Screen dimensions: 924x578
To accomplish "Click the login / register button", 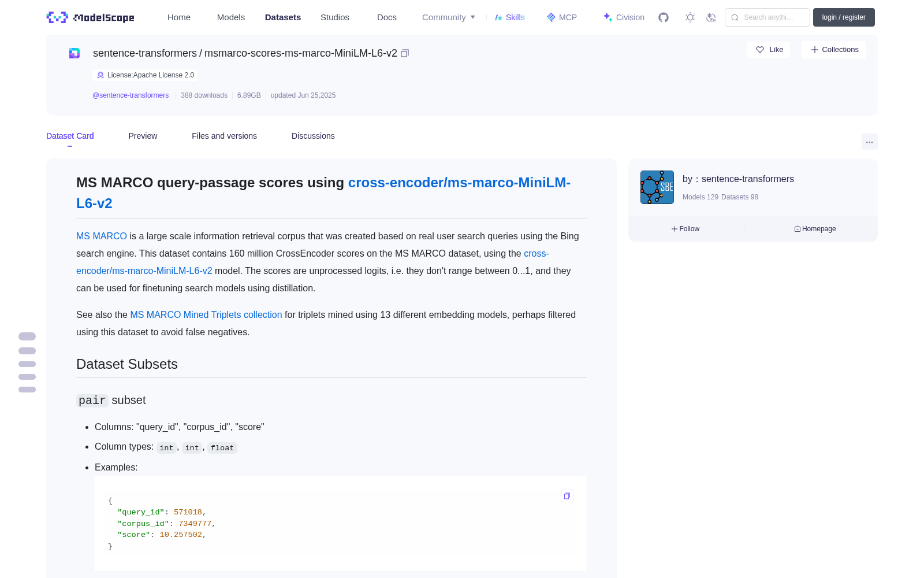I will point(844,17).
